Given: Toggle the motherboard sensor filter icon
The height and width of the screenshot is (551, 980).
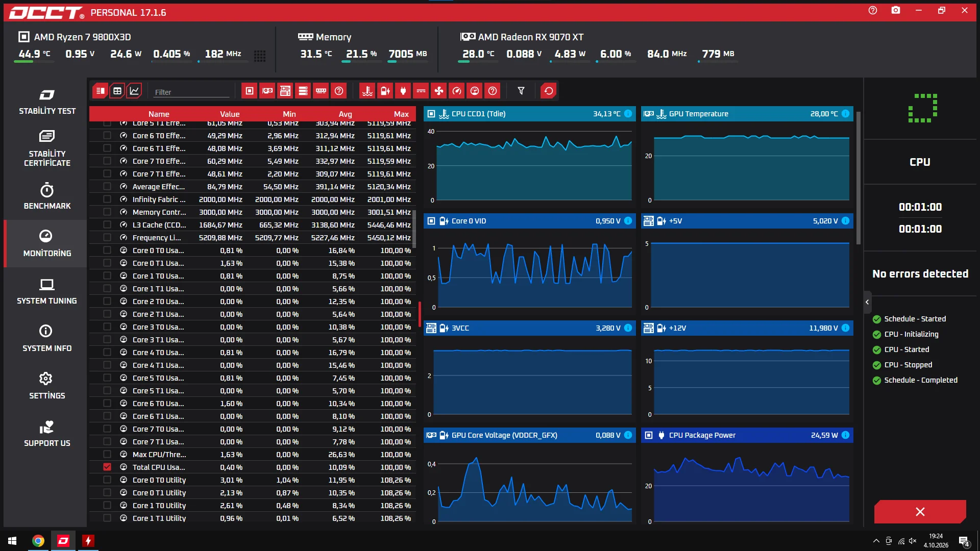Looking at the screenshot, I should click(285, 91).
